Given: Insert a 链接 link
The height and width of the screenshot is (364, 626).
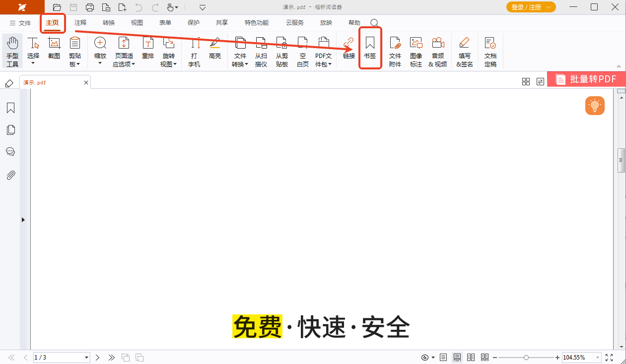Looking at the screenshot, I should [349, 49].
